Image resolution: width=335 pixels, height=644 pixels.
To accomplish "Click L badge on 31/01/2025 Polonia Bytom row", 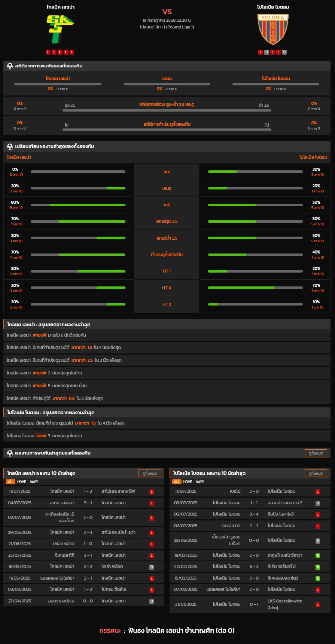I will pyautogui.click(x=317, y=605).
